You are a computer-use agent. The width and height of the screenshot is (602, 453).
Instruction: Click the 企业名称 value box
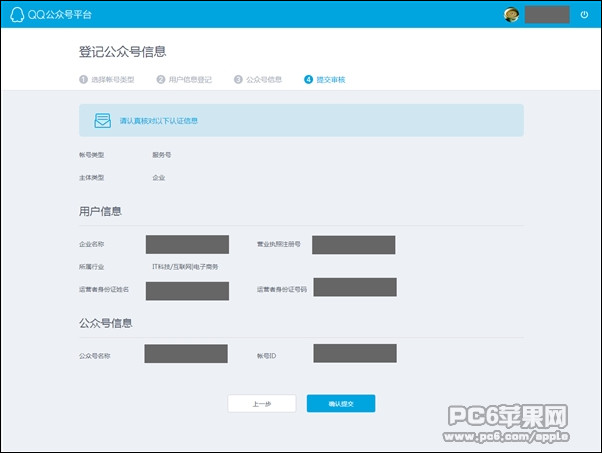tap(187, 244)
